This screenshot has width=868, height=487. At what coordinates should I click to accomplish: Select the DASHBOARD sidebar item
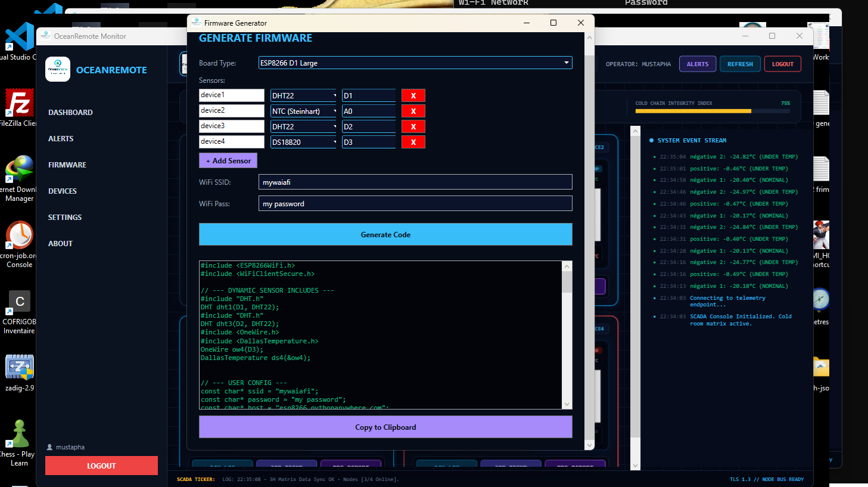(x=70, y=112)
